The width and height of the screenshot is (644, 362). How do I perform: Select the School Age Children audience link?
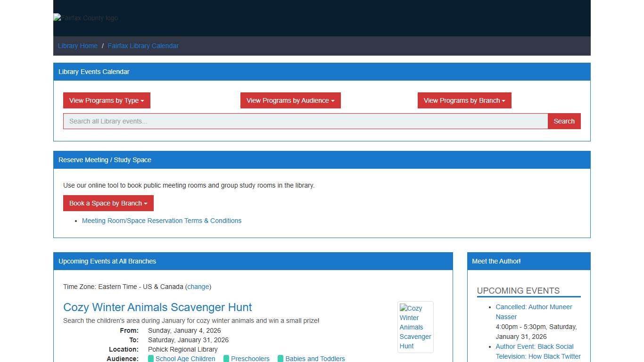pyautogui.click(x=185, y=359)
